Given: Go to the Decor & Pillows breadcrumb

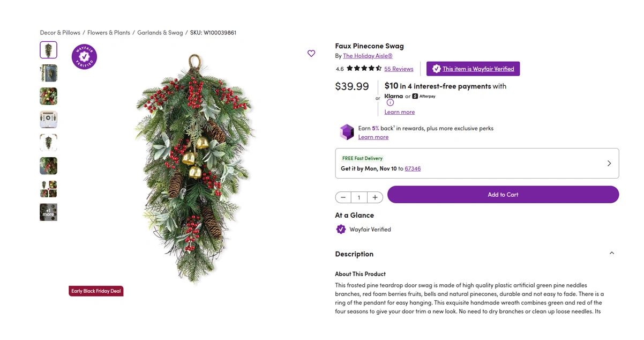Looking at the screenshot, I should 60,33.
